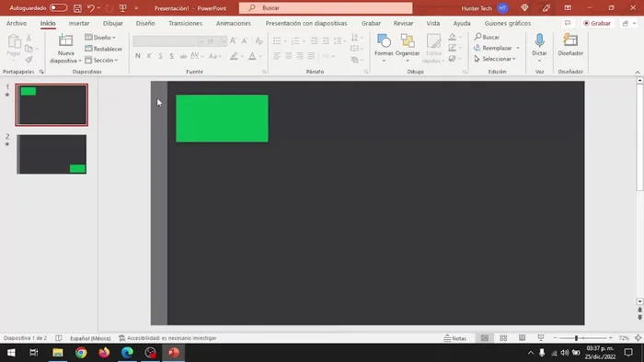This screenshot has width=644, height=362.
Task: Open the Ayuda tab
Action: click(462, 23)
